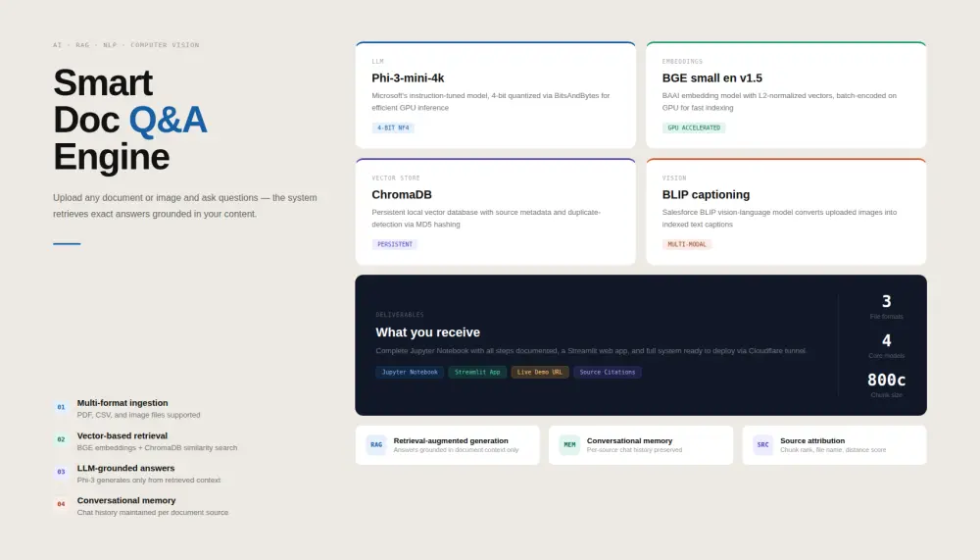
Task: Click the Upload any document description paragraph
Action: tap(185, 206)
